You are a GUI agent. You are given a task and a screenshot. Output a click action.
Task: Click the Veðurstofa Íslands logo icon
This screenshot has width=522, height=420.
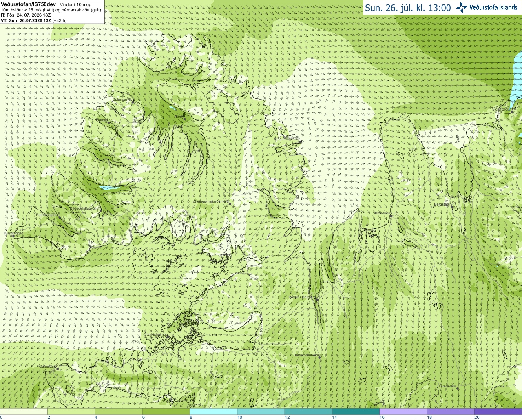462,7
